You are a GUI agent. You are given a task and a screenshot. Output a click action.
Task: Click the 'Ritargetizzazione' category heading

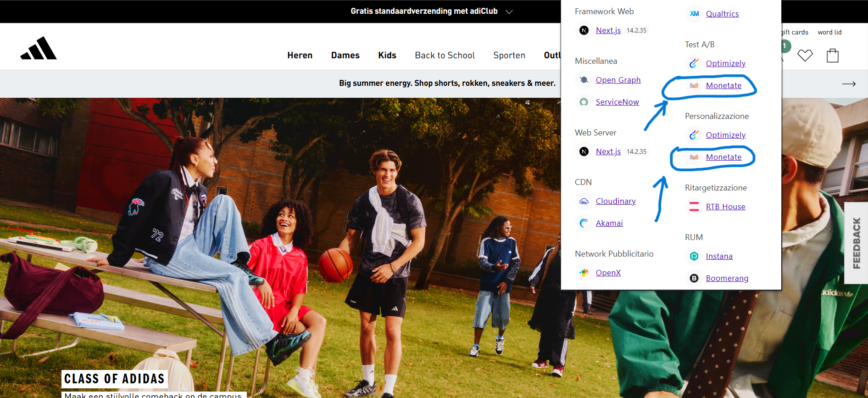coord(716,188)
